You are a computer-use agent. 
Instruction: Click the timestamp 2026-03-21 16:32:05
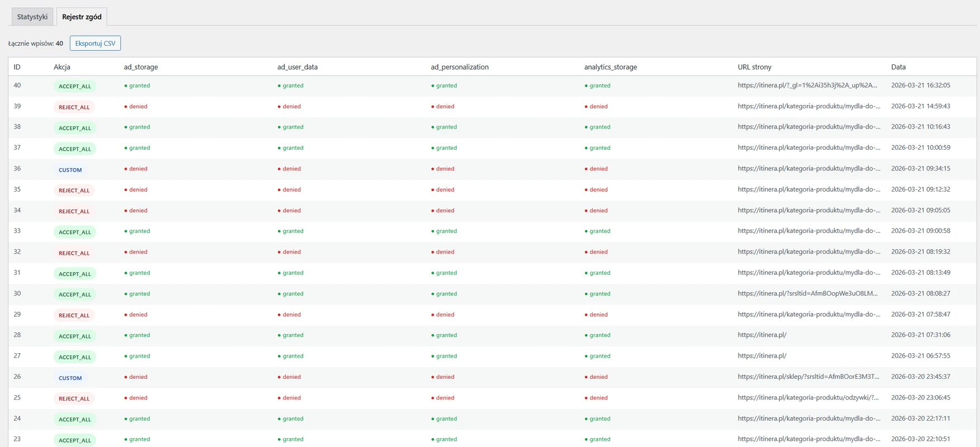pyautogui.click(x=920, y=85)
